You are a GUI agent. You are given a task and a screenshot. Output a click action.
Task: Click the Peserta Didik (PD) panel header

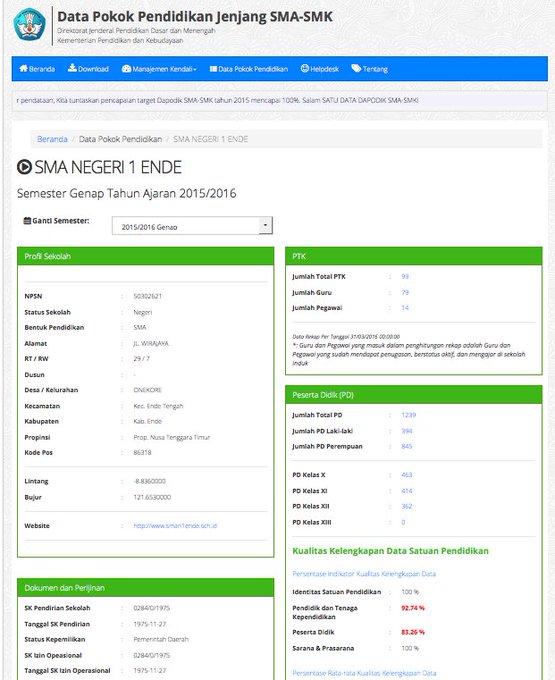click(x=414, y=395)
